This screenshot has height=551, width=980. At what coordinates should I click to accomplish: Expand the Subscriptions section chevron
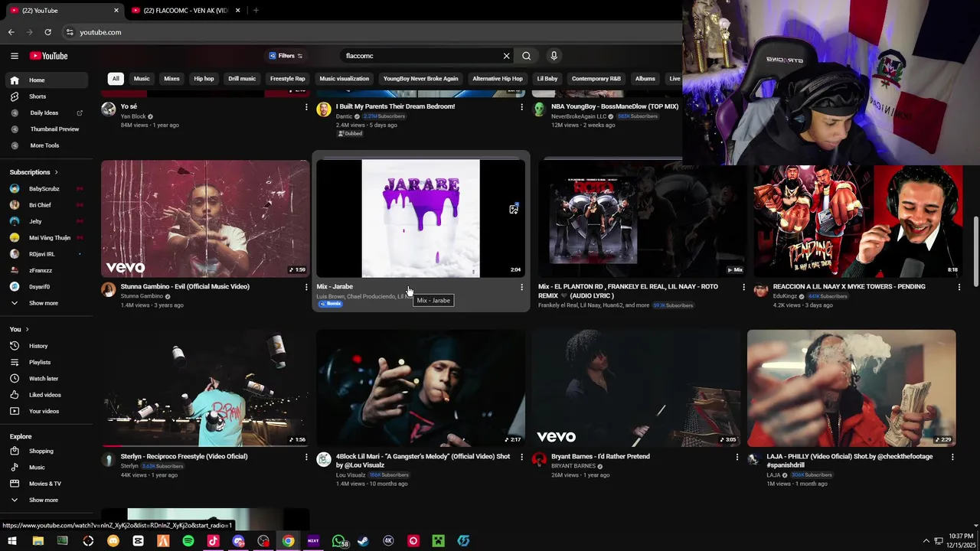(x=56, y=172)
